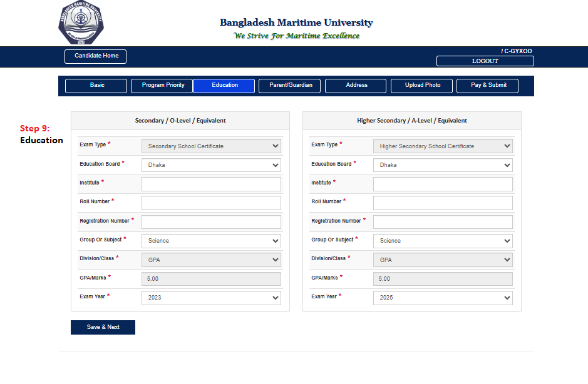Click the Higher Secondary Registration Number field
Screen dimensions: 588x384
click(x=443, y=222)
